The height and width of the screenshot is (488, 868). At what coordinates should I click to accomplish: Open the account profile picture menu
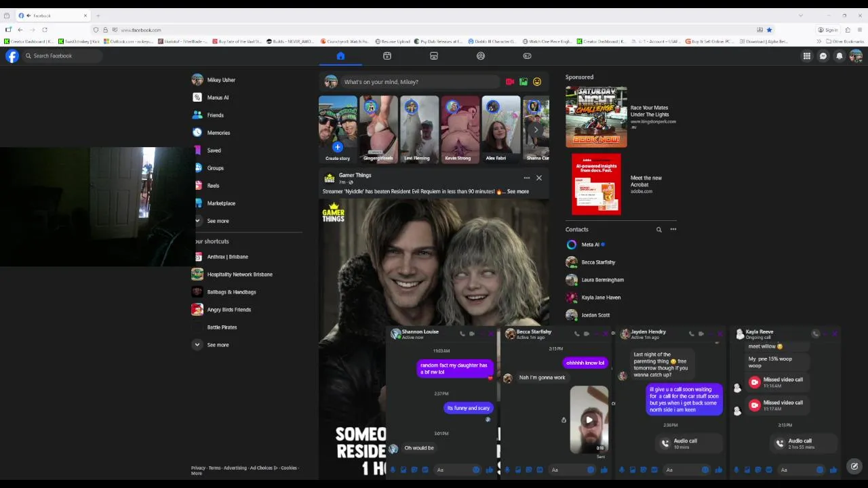tap(856, 56)
